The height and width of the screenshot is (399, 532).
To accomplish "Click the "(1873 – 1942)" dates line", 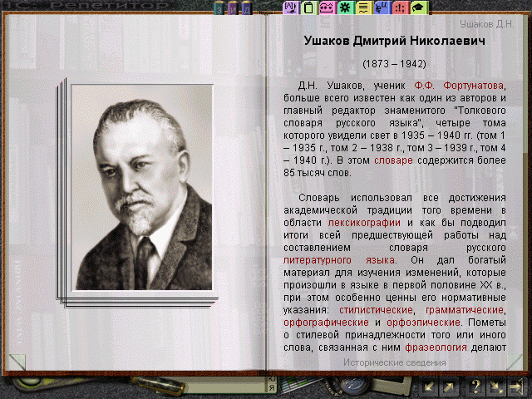I will tap(394, 64).
